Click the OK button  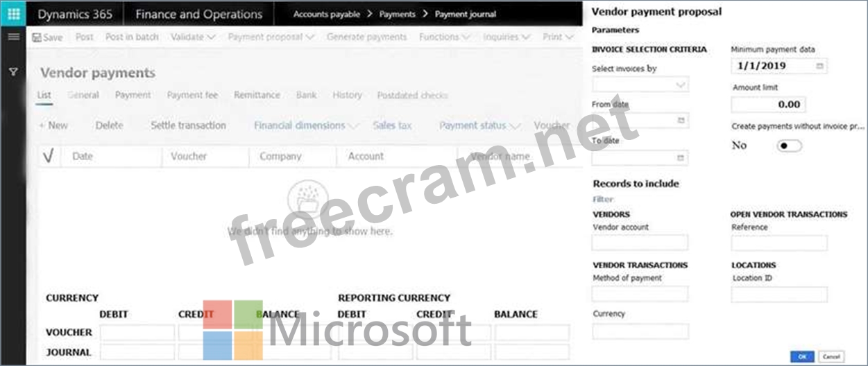click(802, 356)
